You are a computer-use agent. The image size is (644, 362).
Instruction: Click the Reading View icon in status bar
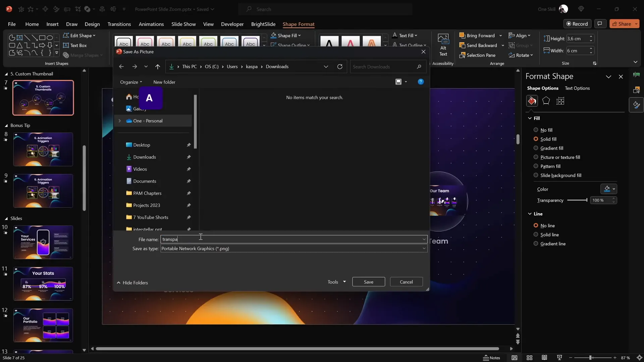544,358
